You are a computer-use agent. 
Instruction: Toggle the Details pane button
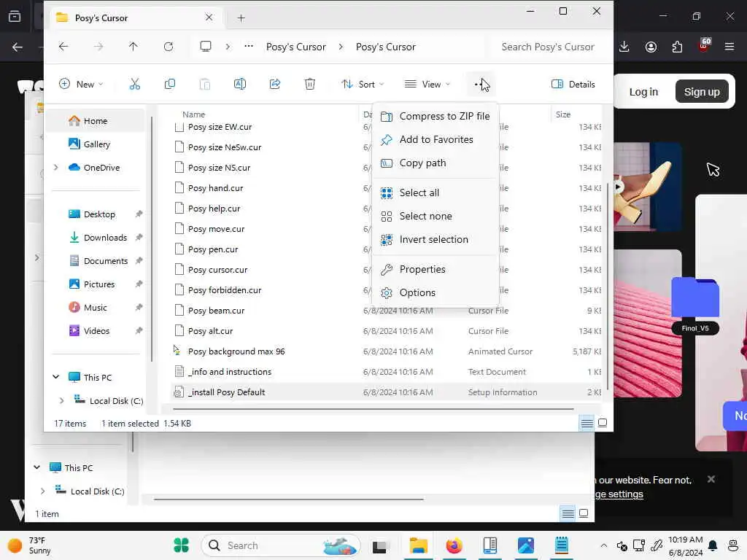[573, 85]
